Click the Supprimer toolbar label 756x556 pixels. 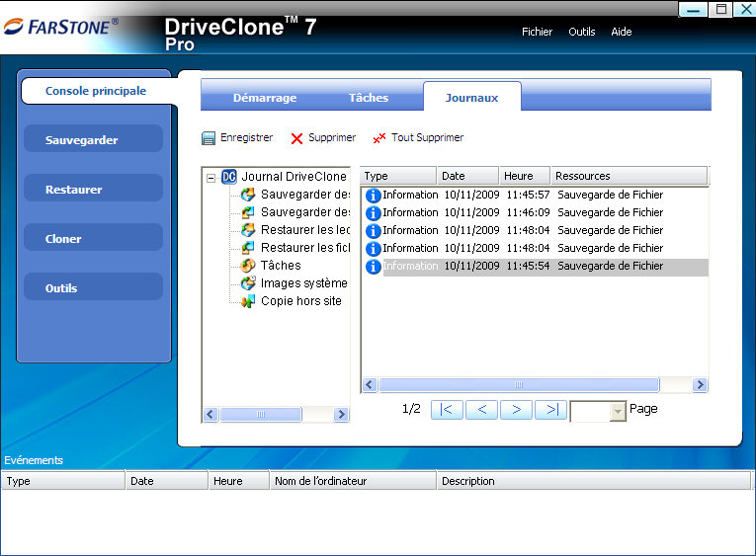332,138
